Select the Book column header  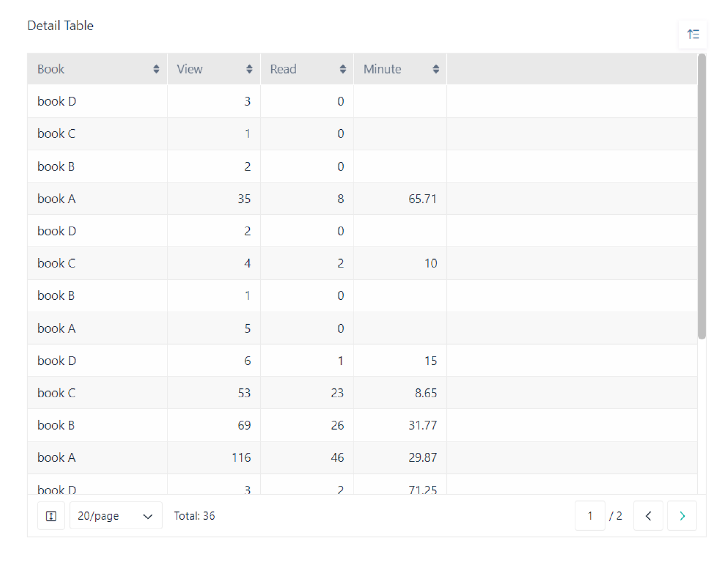(x=51, y=68)
